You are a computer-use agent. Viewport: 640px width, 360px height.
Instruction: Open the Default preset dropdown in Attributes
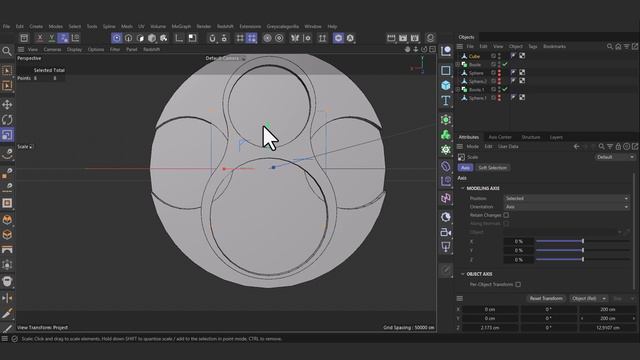pos(615,157)
